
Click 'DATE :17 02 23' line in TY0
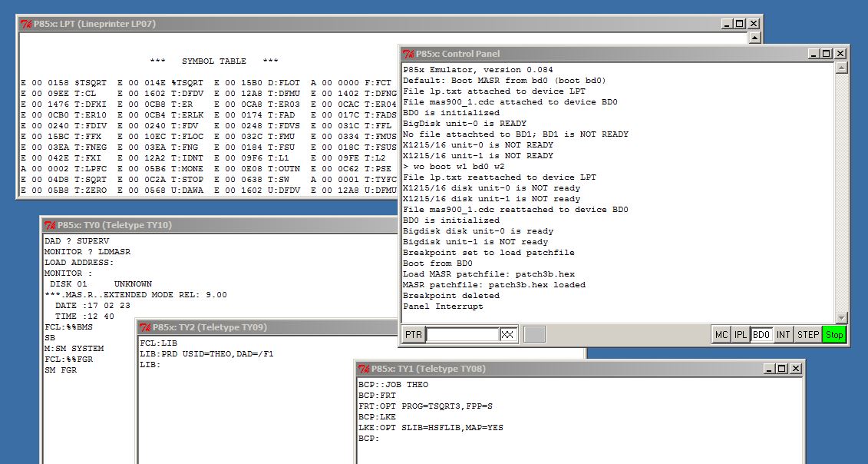[93, 306]
